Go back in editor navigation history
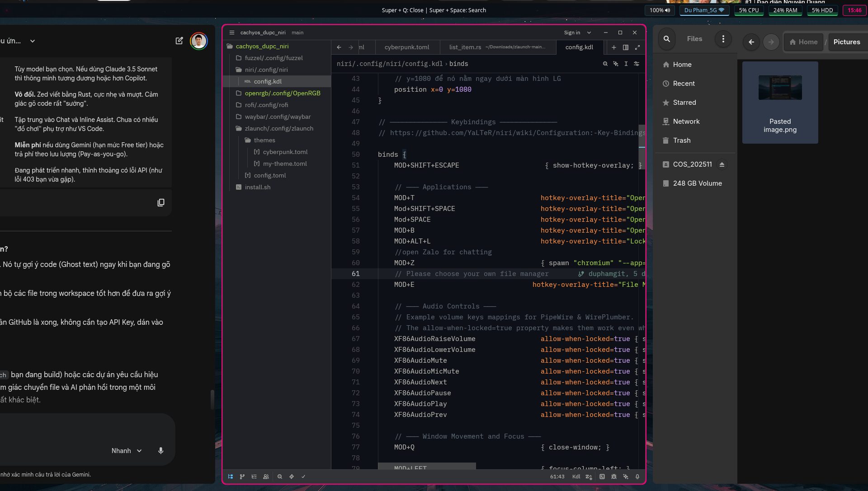This screenshot has width=868, height=491. (x=339, y=47)
